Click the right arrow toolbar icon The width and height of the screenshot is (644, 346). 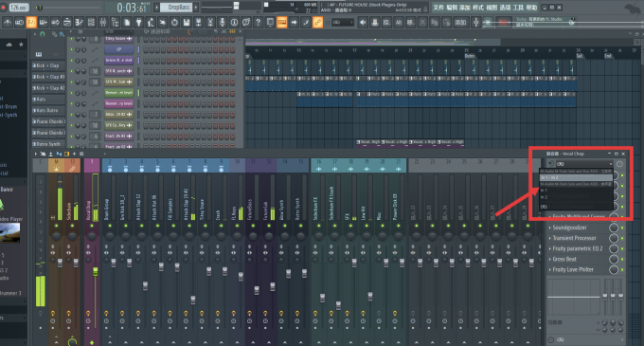pos(294,22)
